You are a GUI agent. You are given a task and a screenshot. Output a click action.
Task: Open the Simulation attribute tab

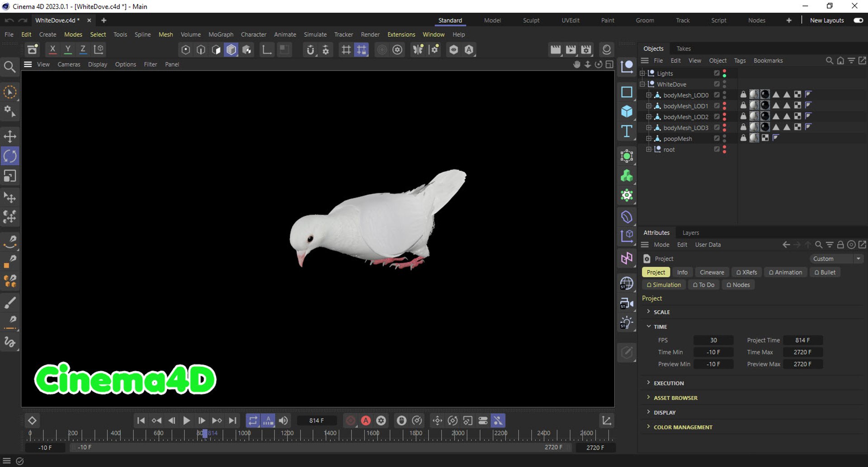[x=663, y=285]
